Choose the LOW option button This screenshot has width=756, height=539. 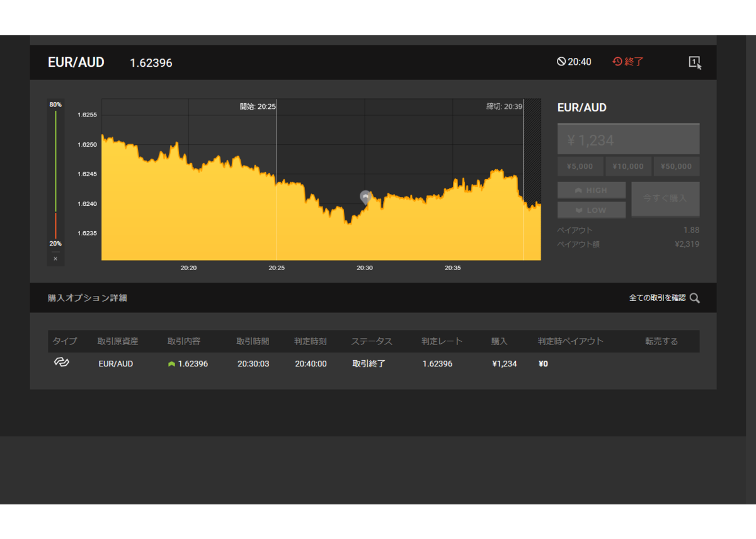pos(592,210)
